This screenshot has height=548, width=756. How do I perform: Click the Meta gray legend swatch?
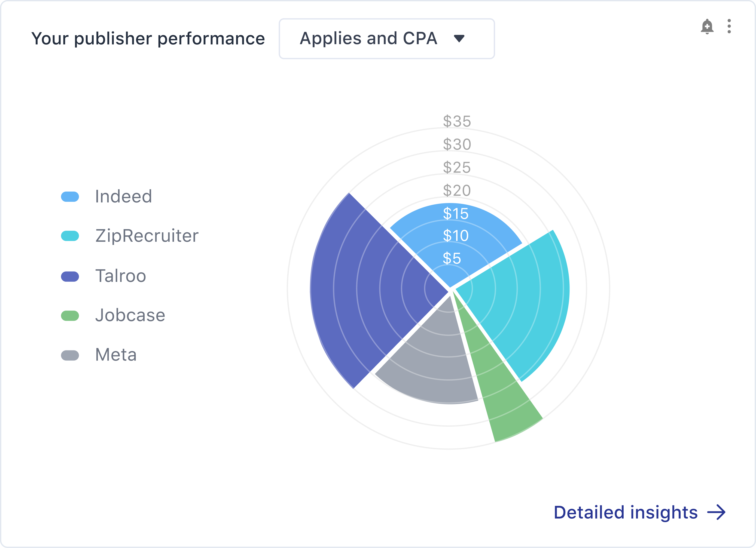pos(70,355)
